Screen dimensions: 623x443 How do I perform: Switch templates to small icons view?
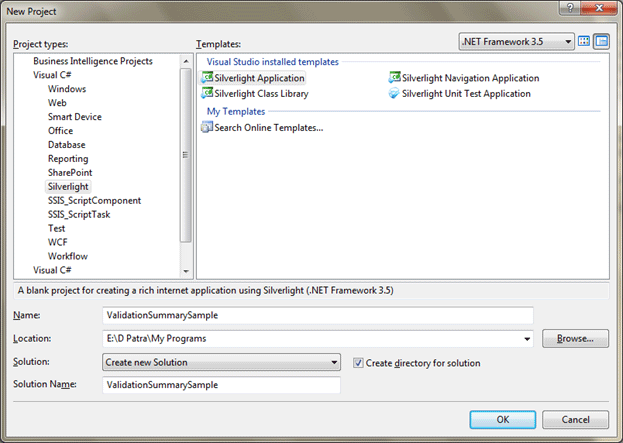tap(602, 41)
